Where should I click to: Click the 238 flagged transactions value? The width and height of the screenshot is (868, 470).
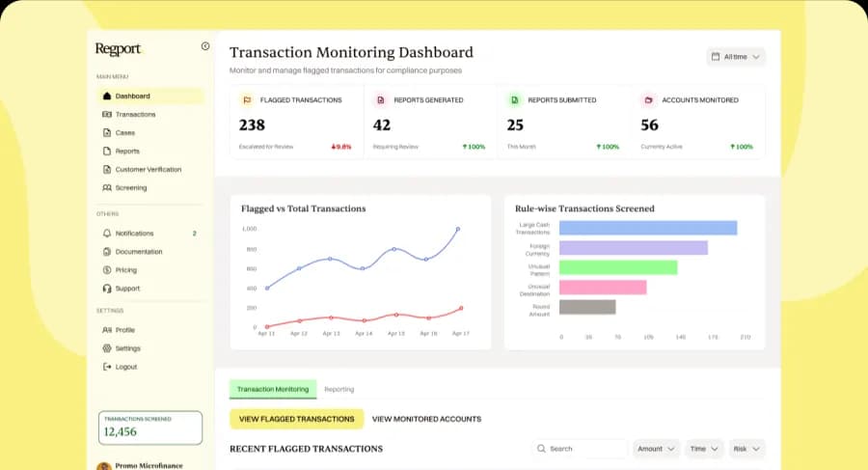point(252,125)
